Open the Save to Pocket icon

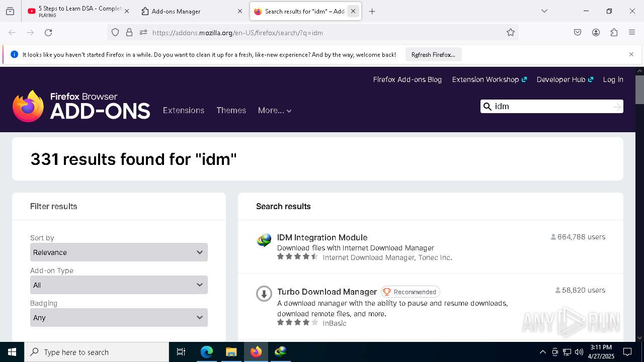point(578,33)
